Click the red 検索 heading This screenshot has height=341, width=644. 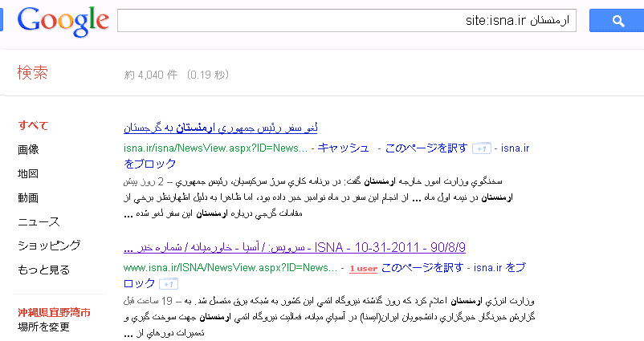[x=32, y=73]
